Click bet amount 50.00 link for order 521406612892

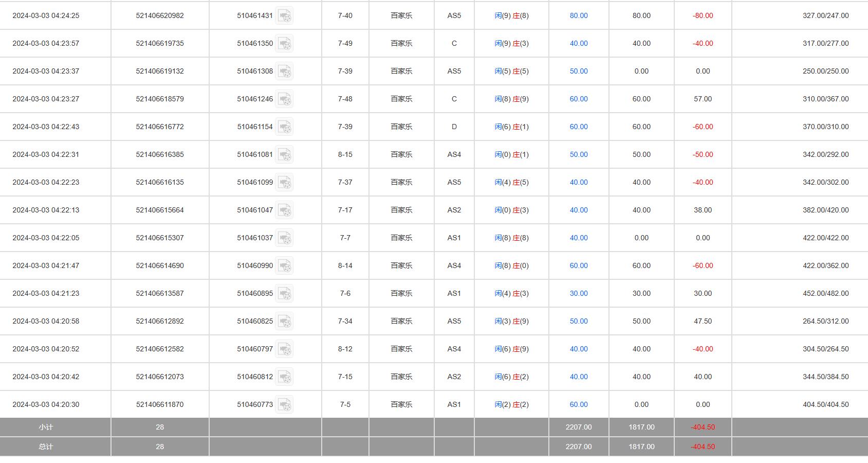point(579,321)
